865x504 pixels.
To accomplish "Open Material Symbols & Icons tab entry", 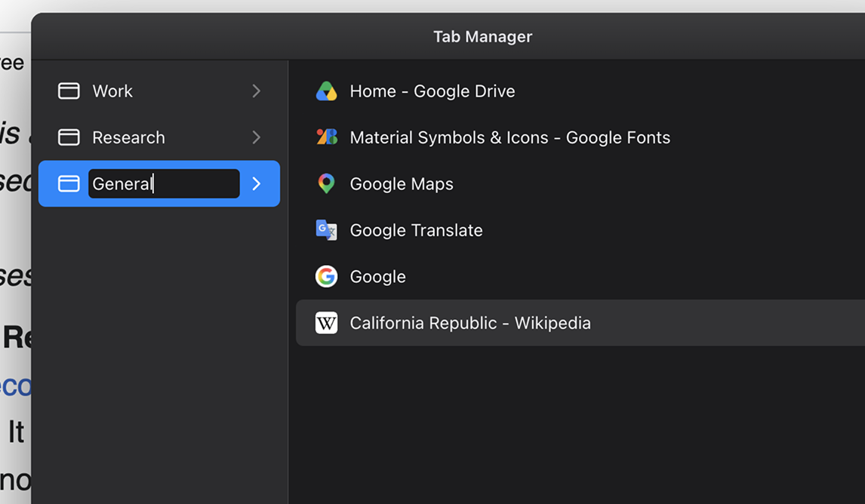I will [580, 137].
